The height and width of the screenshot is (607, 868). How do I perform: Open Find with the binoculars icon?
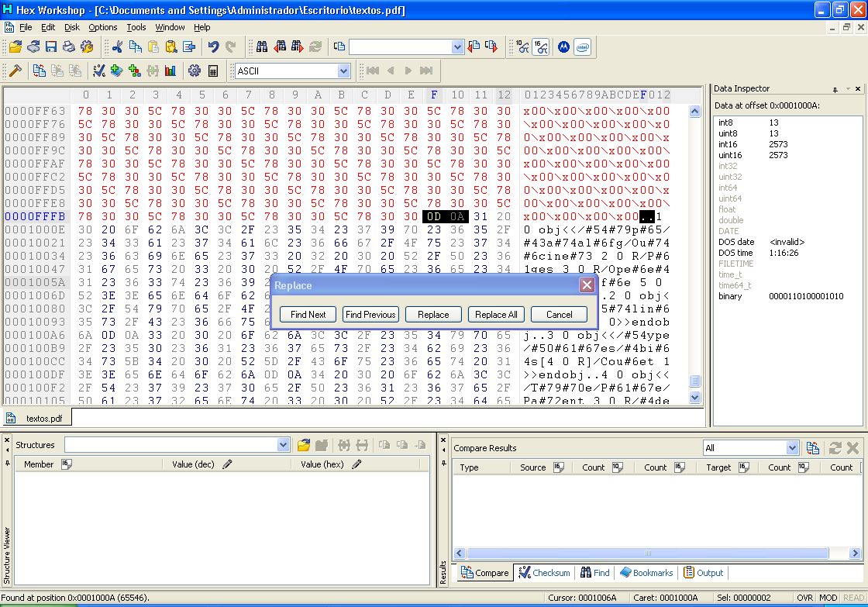[263, 47]
